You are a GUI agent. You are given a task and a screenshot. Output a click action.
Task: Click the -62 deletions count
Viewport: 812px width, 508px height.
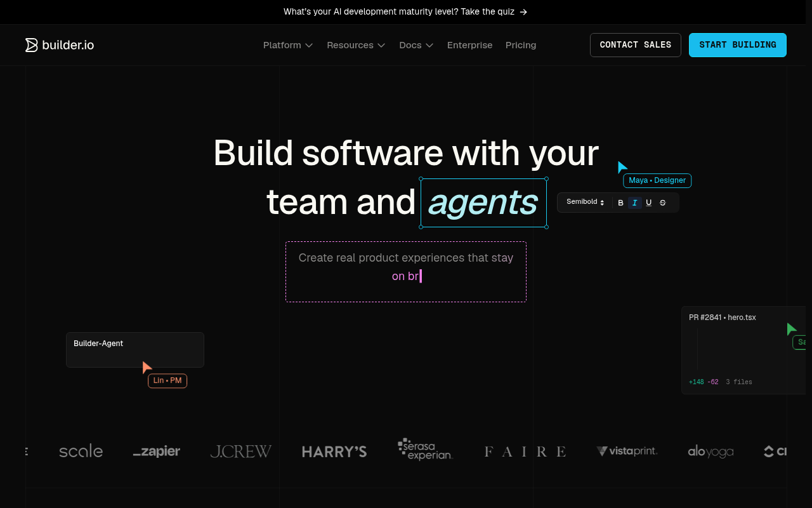click(x=713, y=382)
